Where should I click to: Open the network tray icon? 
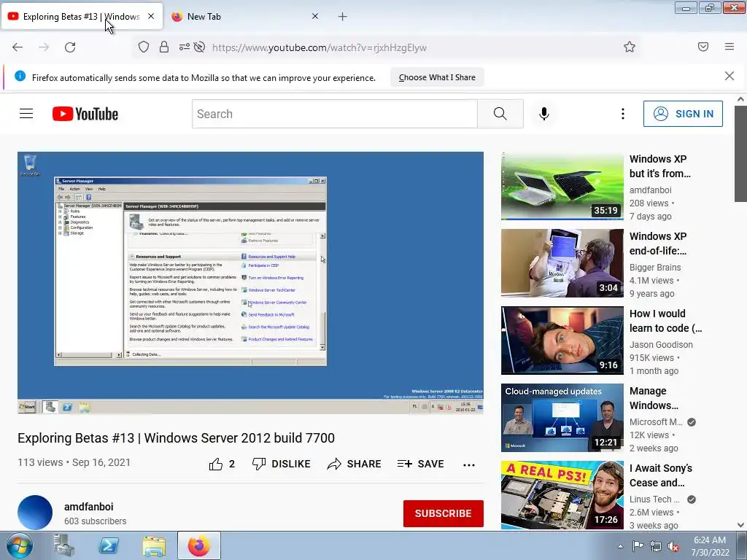656,546
